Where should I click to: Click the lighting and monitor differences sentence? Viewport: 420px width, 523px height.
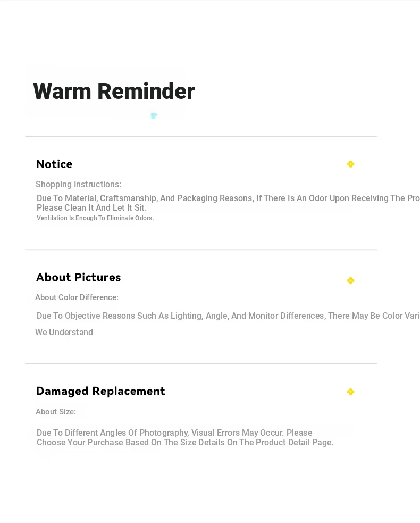pos(228,316)
